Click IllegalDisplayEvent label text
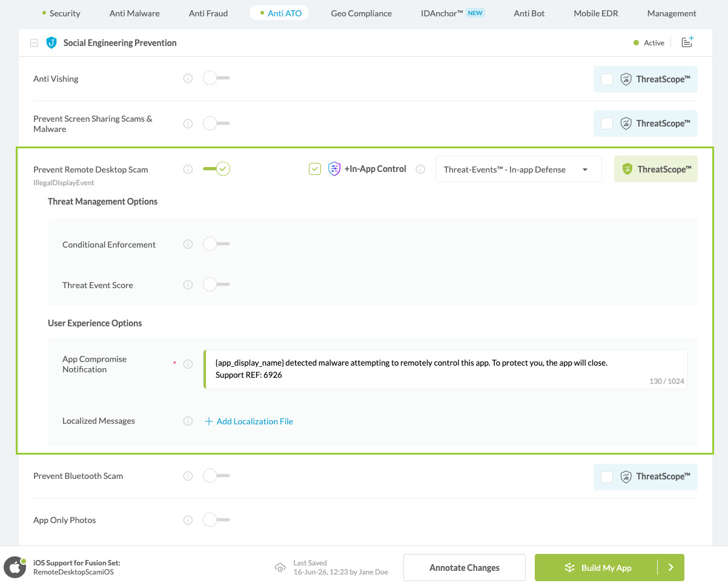Image resolution: width=728 pixels, height=586 pixels. coord(64,183)
